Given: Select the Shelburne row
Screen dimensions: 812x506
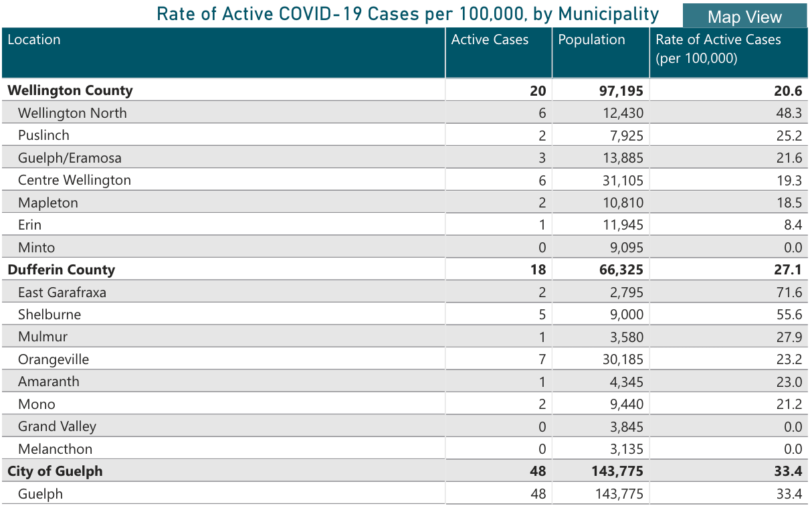Looking at the screenshot, I should tap(49, 315).
